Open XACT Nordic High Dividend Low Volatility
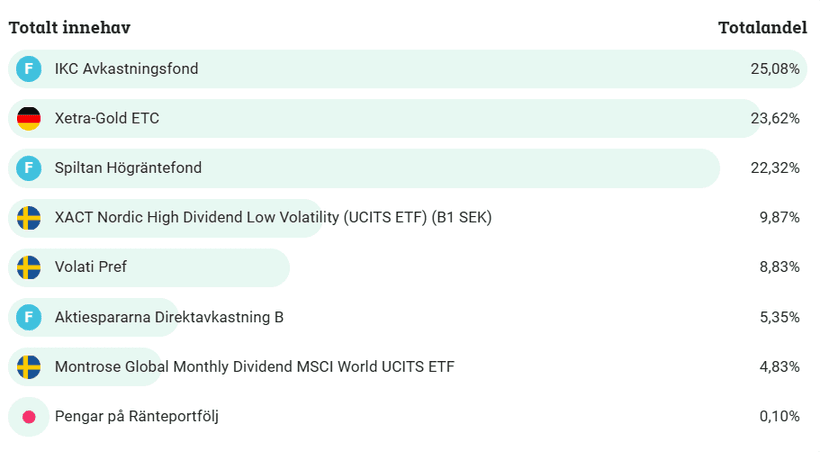Screen dimensions: 820x452 pos(273,217)
